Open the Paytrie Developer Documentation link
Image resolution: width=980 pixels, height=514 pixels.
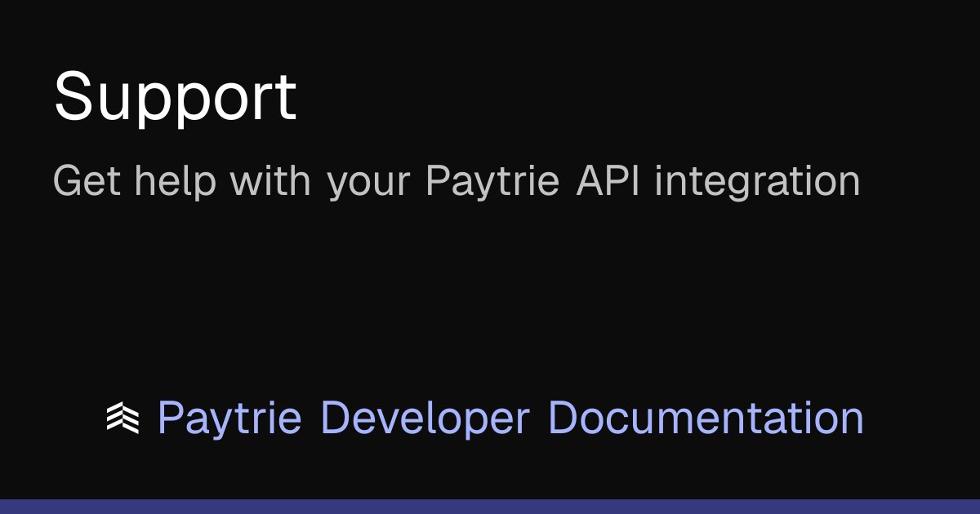click(x=510, y=418)
